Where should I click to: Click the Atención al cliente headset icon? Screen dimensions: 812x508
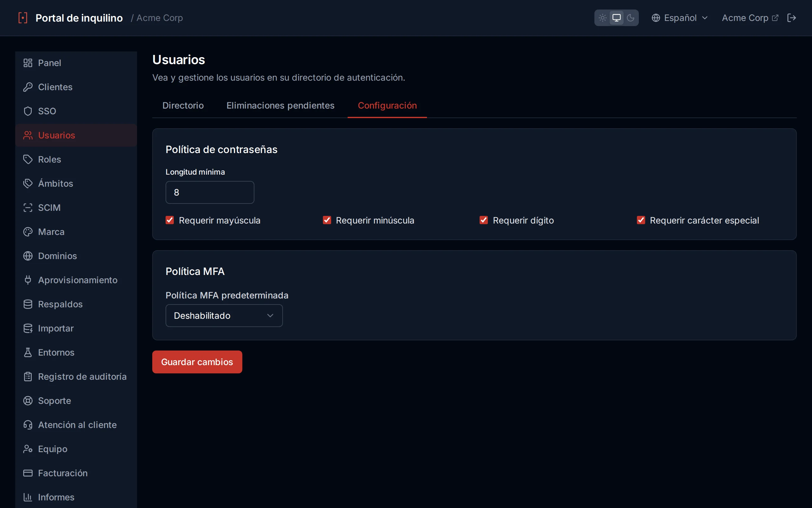click(x=28, y=425)
